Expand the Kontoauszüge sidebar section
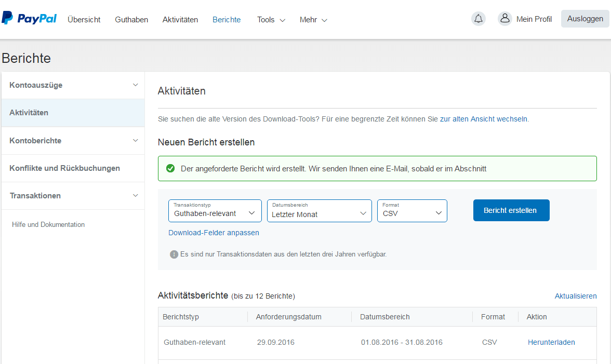 point(73,85)
